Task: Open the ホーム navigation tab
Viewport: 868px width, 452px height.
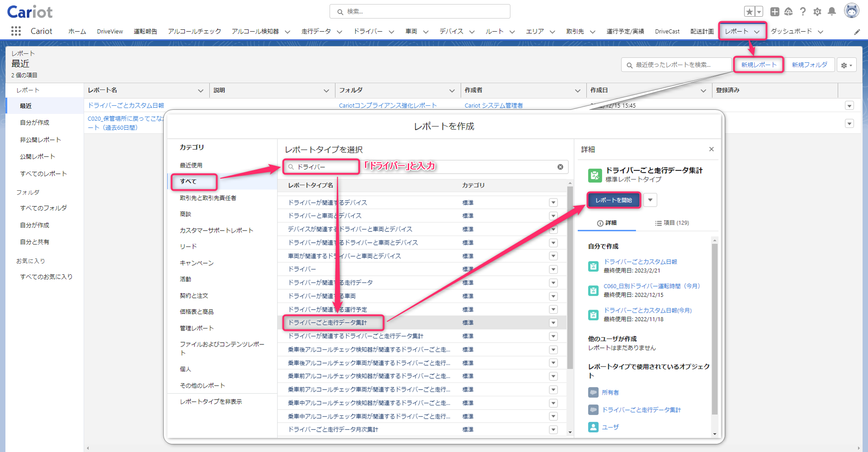Action: tap(77, 31)
